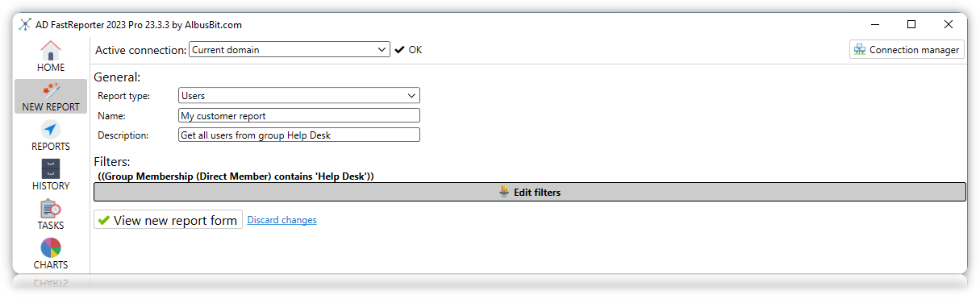980x299 pixels.
Task: Open the REPORTS arrow icon
Action: (x=51, y=130)
